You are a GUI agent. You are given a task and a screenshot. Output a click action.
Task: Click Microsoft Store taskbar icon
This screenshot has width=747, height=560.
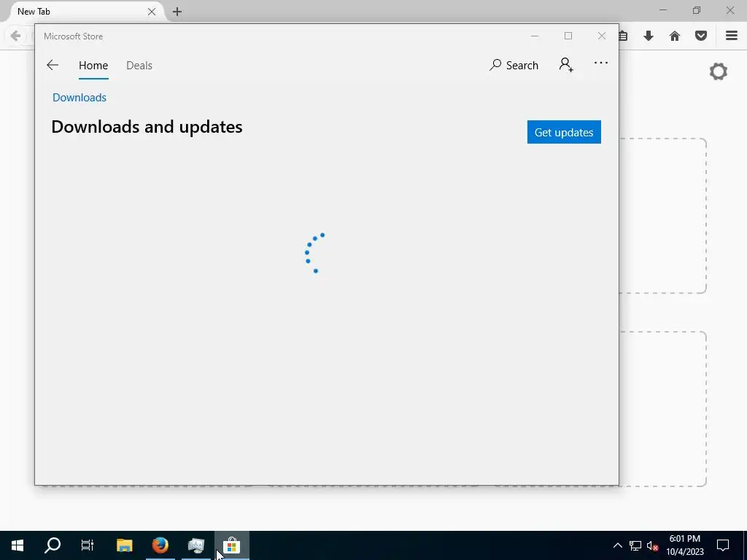coord(231,545)
